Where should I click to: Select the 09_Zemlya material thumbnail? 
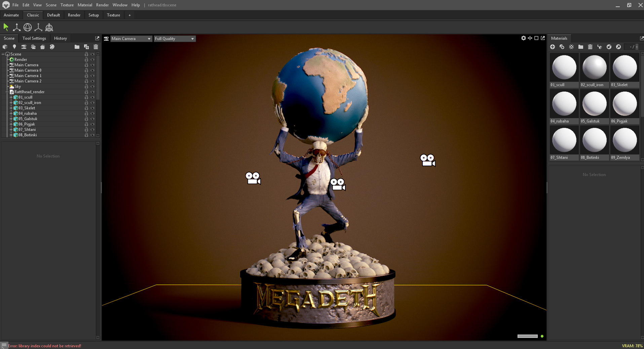624,143
